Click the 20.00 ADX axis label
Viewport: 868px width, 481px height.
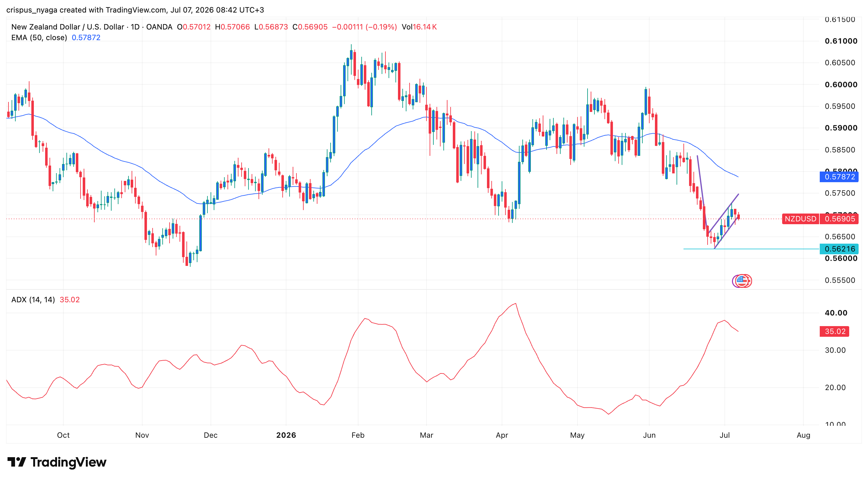(835, 388)
